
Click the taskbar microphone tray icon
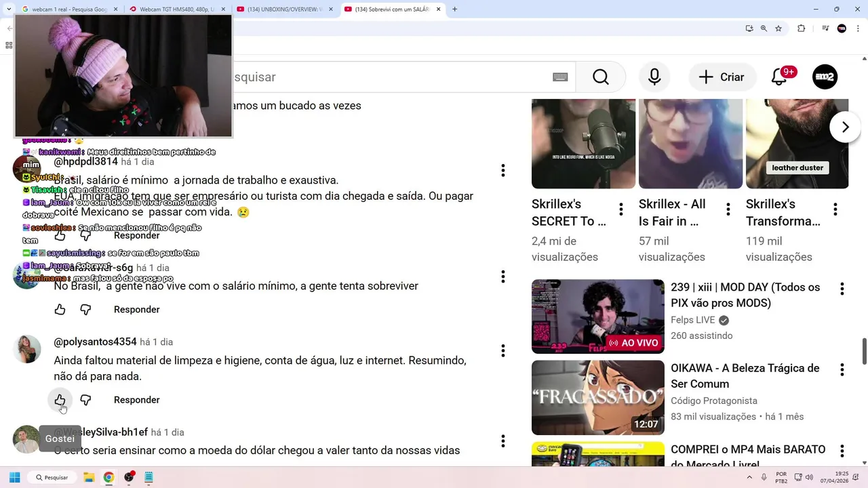pyautogui.click(x=764, y=477)
